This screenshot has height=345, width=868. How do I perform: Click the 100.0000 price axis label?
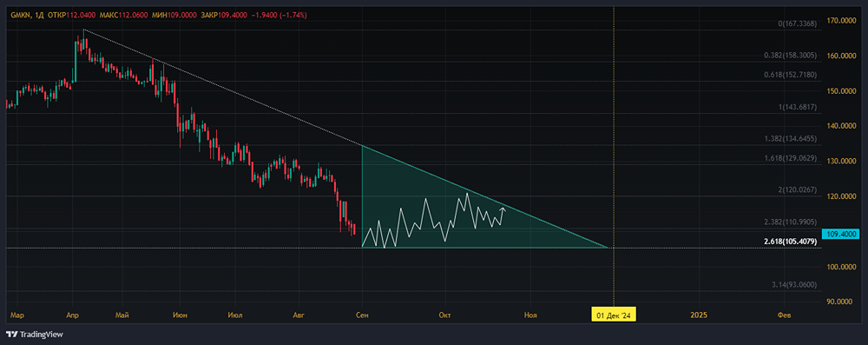coord(841,267)
